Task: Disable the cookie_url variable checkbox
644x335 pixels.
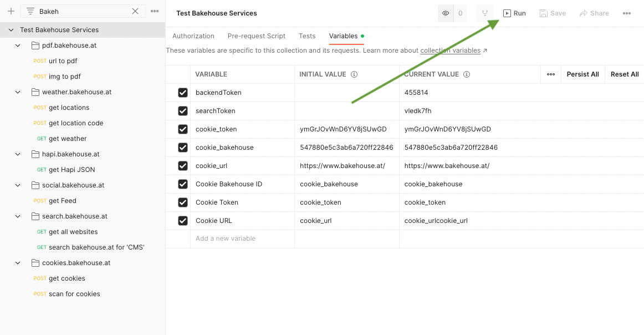Action: 183,166
